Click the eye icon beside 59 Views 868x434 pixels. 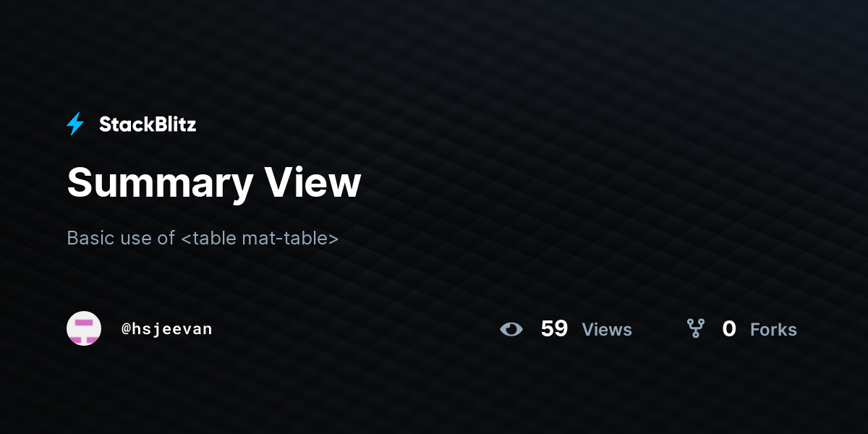pyautogui.click(x=511, y=329)
